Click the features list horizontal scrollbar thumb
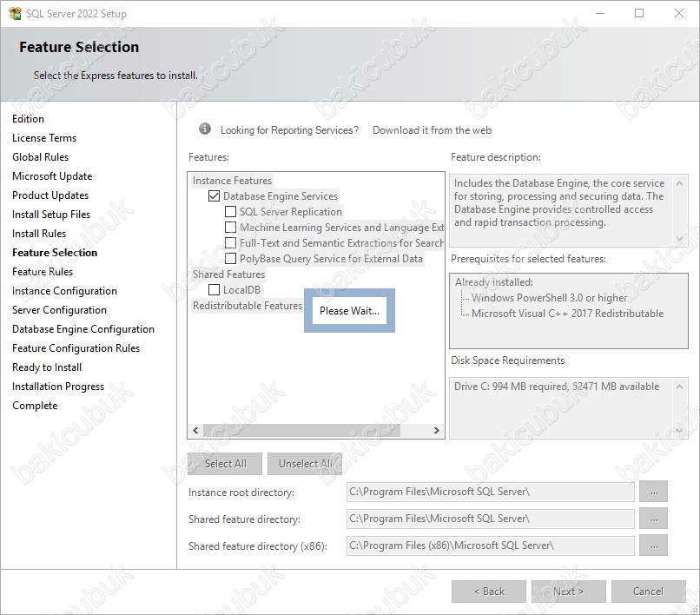 coord(301,430)
